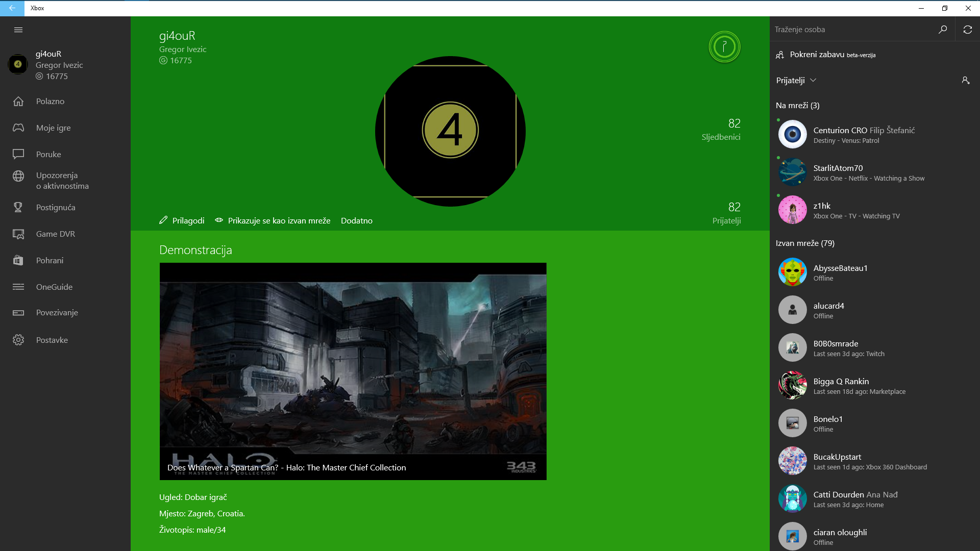Click the gamerscore progress circle badge

tap(724, 47)
